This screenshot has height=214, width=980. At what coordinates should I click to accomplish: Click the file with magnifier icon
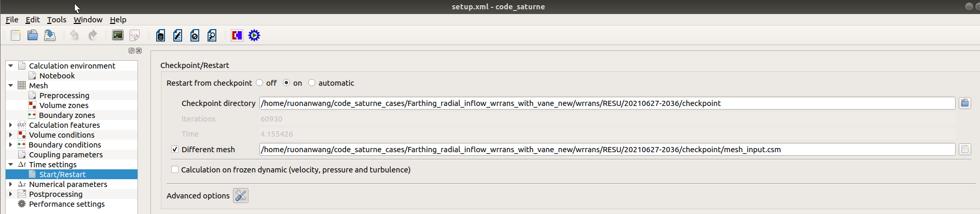click(212, 35)
